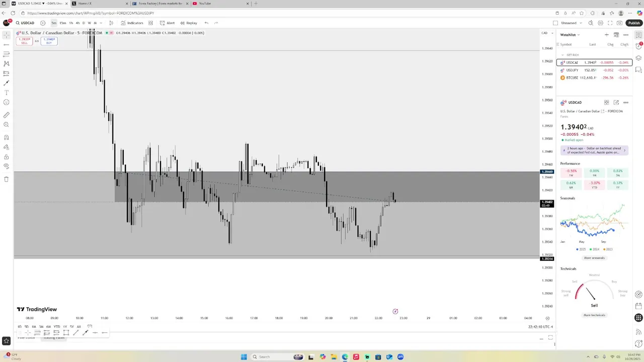Open the indicator templates grid icon
This screenshot has width=644, height=362.
150,23
